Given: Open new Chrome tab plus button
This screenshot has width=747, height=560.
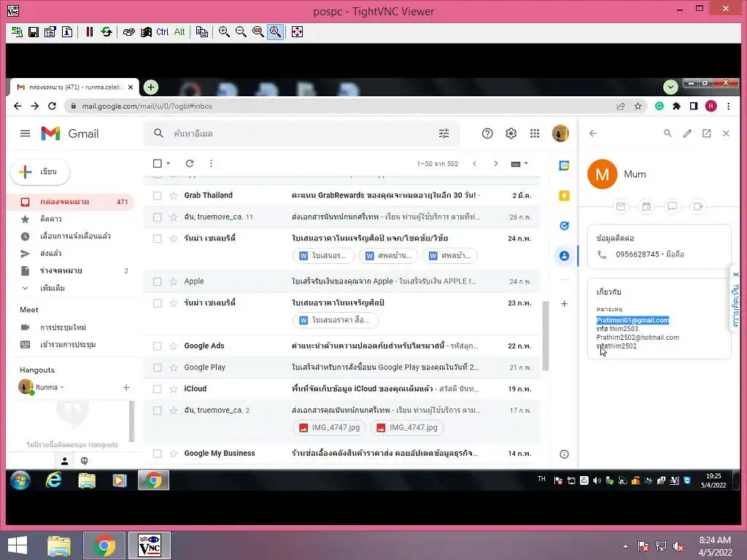Looking at the screenshot, I should tap(151, 87).
